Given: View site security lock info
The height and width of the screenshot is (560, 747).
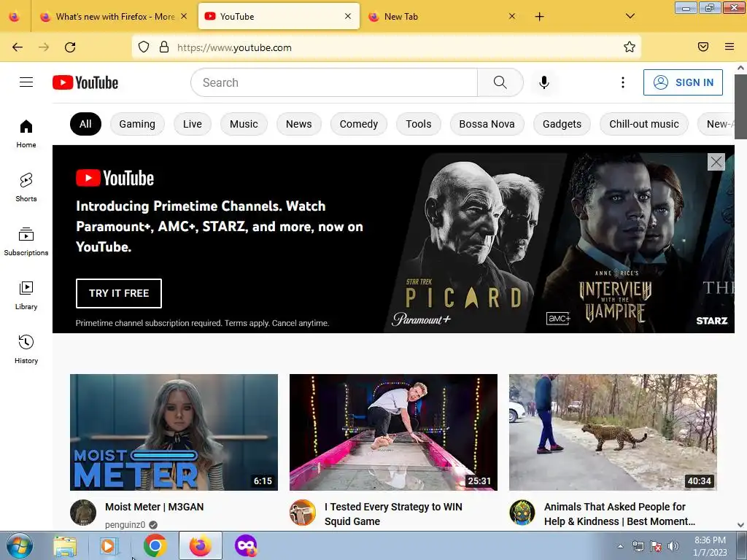Looking at the screenshot, I should click(x=164, y=47).
